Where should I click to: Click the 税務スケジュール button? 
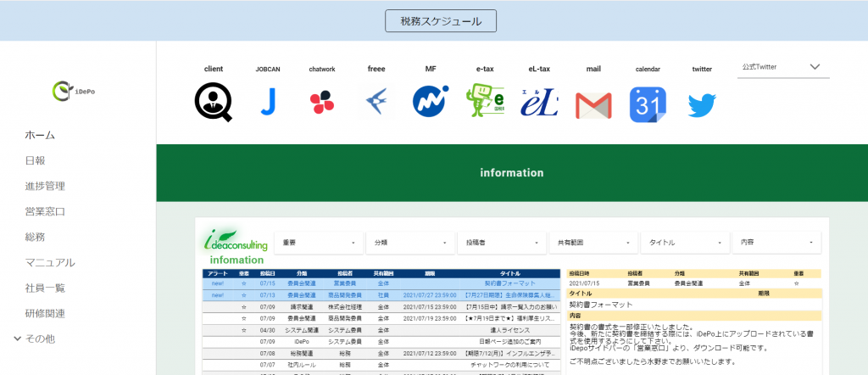point(440,21)
